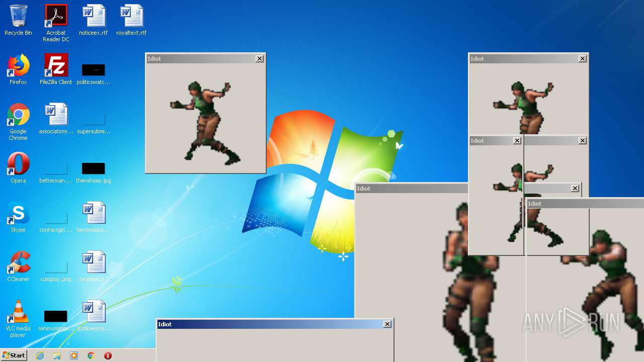
Task: Open the Start menu
Action: [14, 355]
